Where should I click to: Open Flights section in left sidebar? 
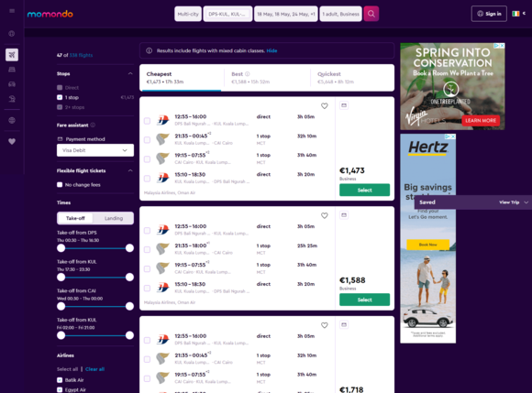pyautogui.click(x=12, y=55)
